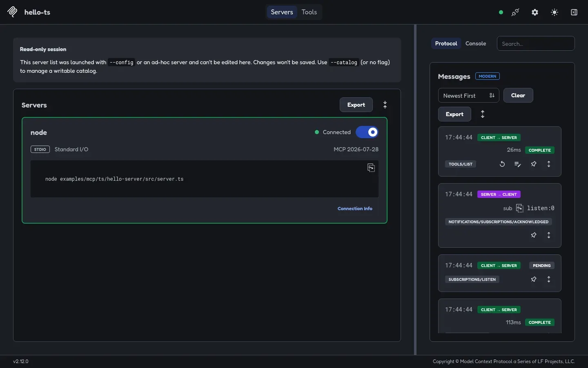Open the Console tab
Screen dimensions: 588x368
tap(476, 43)
